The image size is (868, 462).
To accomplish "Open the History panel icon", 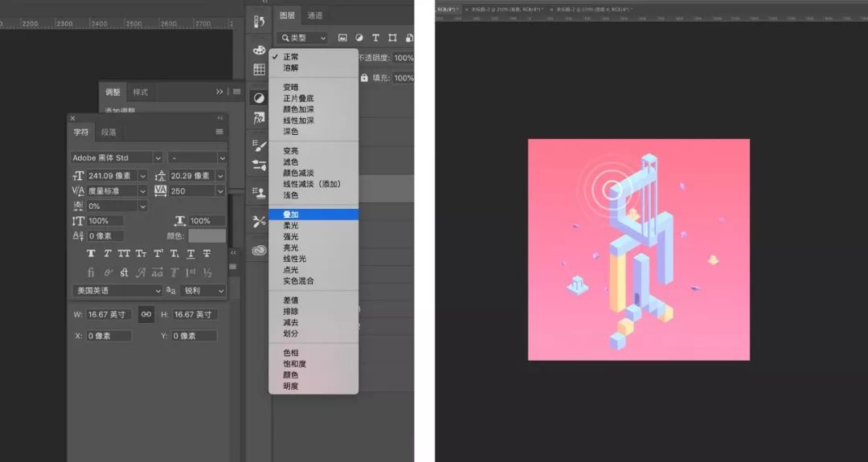I will 259,22.
